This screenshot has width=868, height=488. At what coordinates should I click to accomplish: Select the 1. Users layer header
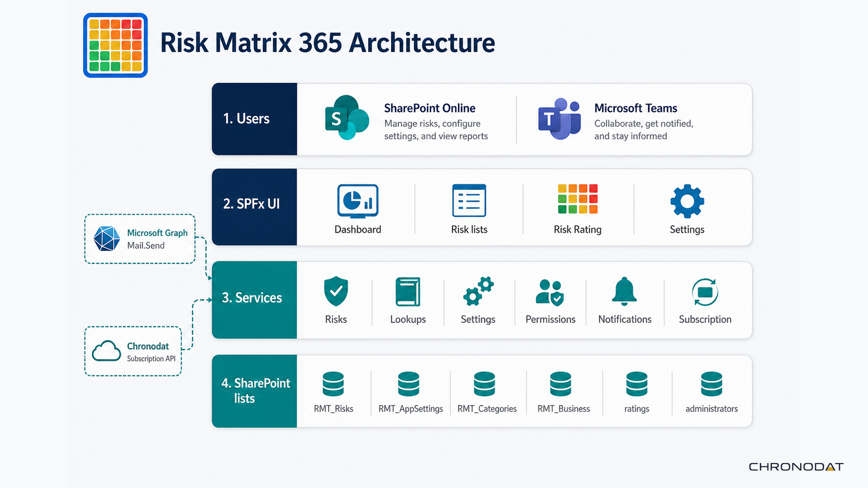[254, 119]
